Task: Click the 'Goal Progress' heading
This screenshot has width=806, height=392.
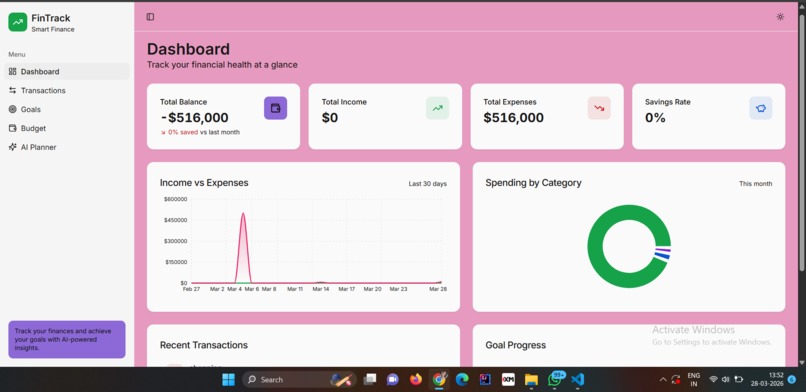Action: [516, 345]
